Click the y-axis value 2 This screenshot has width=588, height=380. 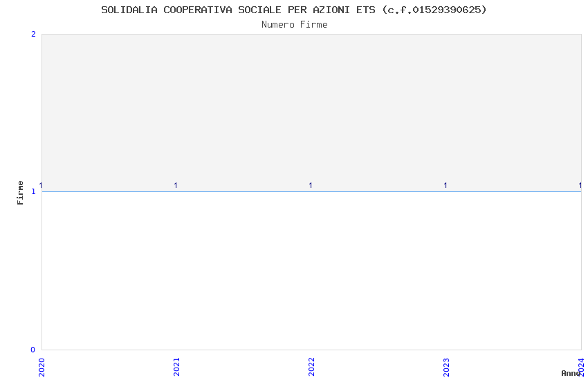coord(33,35)
